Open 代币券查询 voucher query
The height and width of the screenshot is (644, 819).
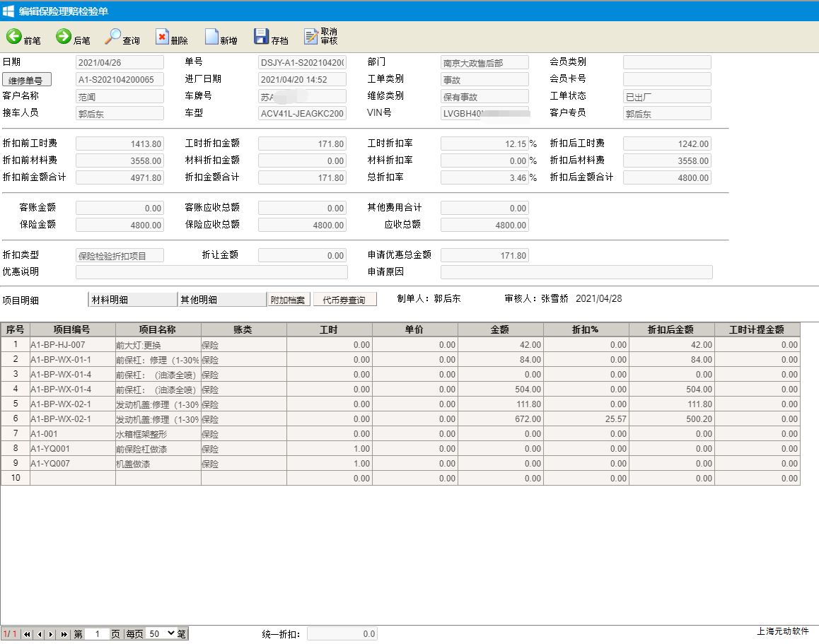coord(344,300)
